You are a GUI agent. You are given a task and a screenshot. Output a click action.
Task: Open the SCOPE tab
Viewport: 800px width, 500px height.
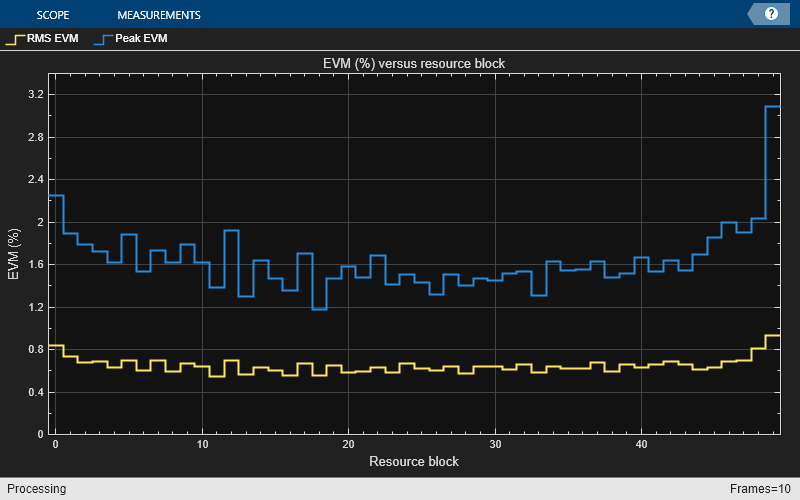pyautogui.click(x=53, y=15)
